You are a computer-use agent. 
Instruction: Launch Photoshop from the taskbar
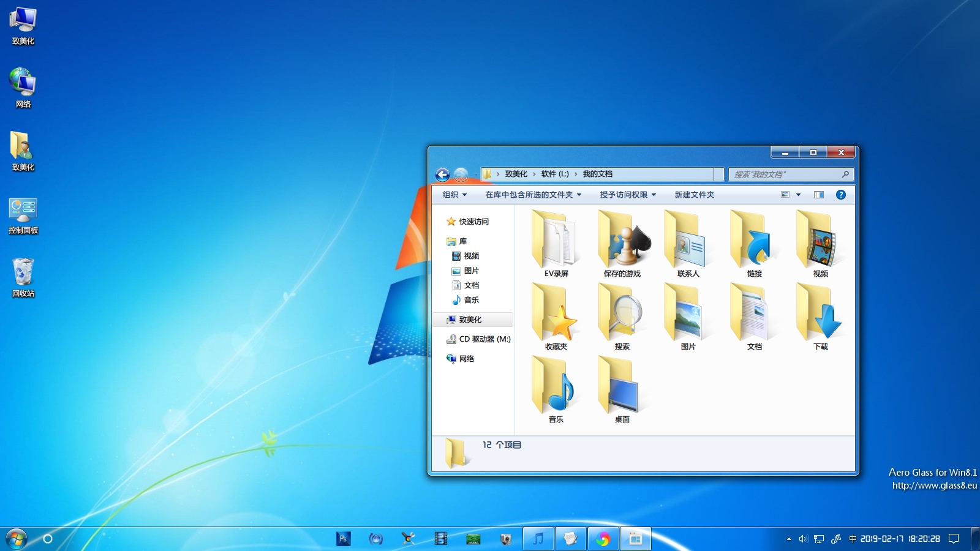(343, 539)
